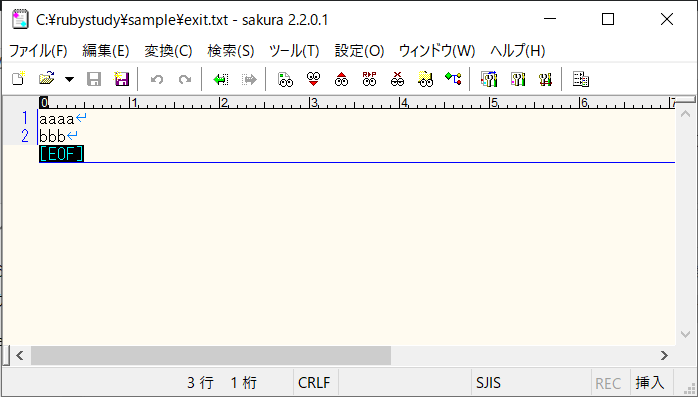The image size is (698, 397).
Task: Create a new document via toolbar icon
Action: 19,79
